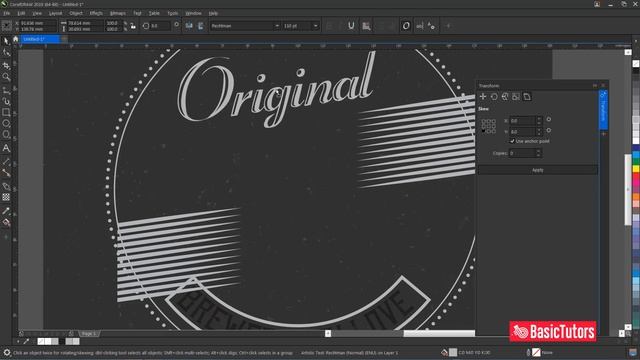Open the font name dropdown
The image size is (640, 360).
click(277, 26)
